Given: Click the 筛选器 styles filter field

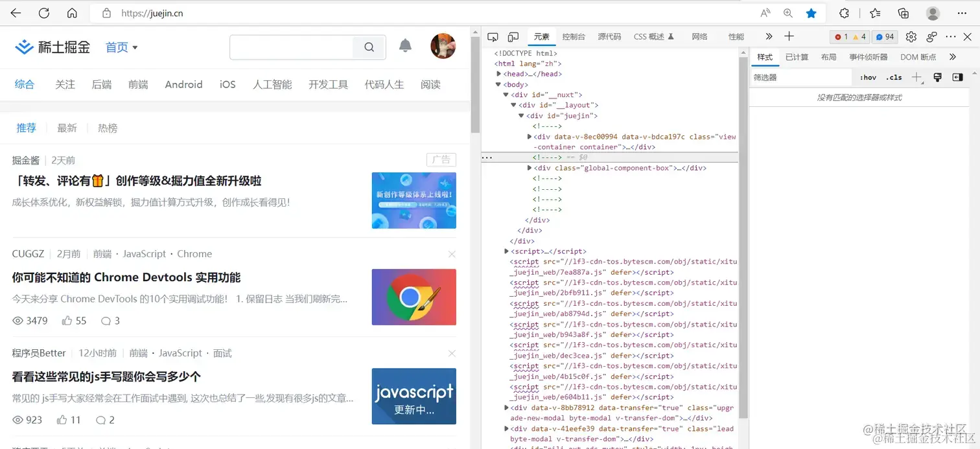Looking at the screenshot, I should tap(801, 77).
